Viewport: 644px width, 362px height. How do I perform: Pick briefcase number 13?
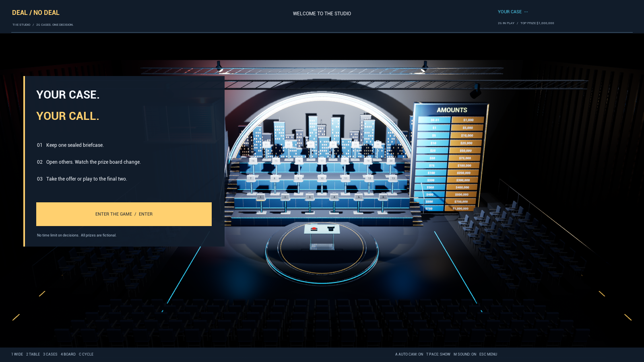coord(393,178)
